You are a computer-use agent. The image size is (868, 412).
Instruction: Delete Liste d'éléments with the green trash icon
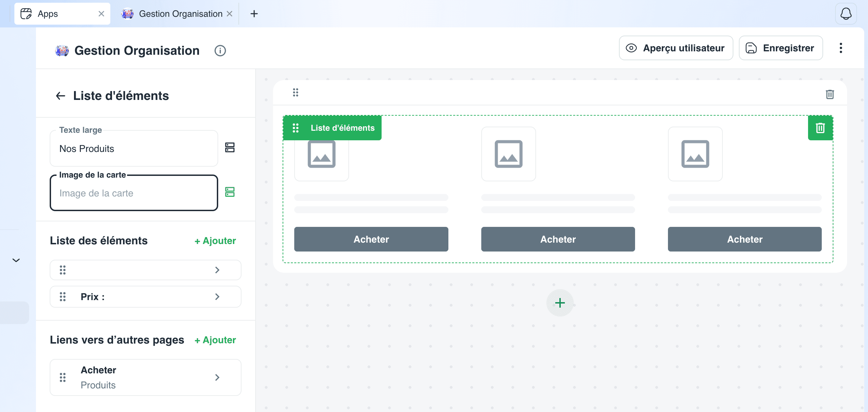tap(820, 128)
